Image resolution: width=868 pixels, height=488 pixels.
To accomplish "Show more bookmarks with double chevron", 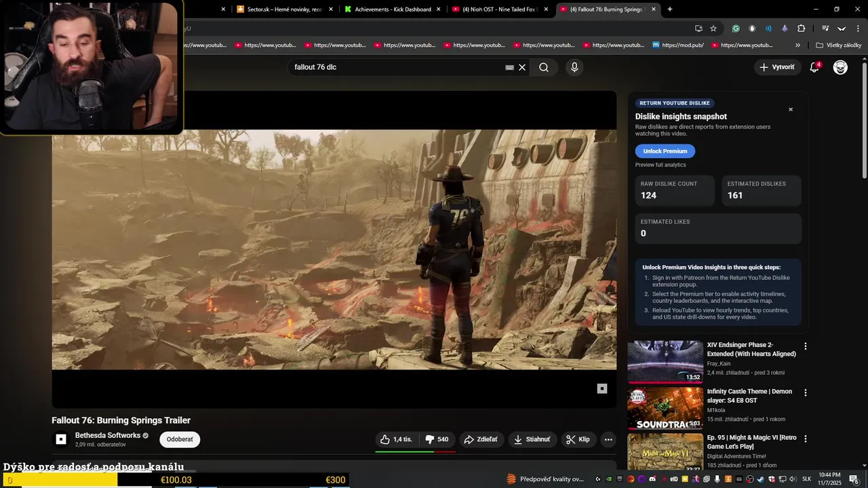I will pos(797,45).
